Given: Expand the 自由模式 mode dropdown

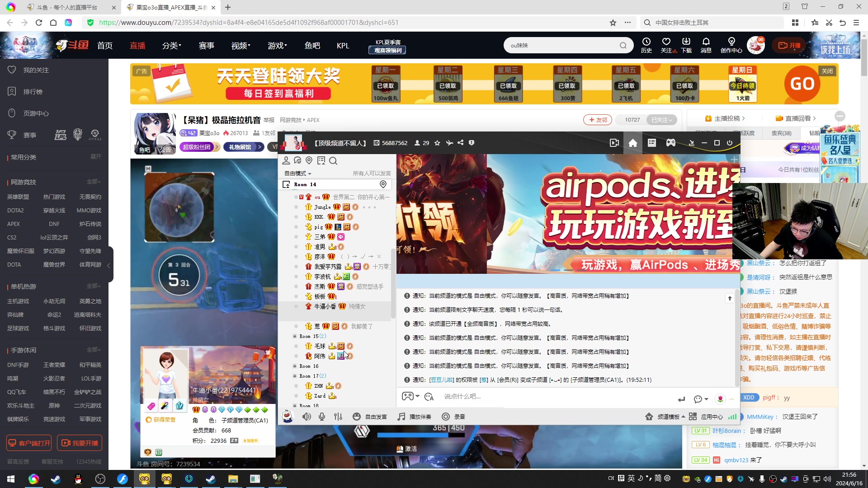Looking at the screenshot, I should click(x=298, y=174).
